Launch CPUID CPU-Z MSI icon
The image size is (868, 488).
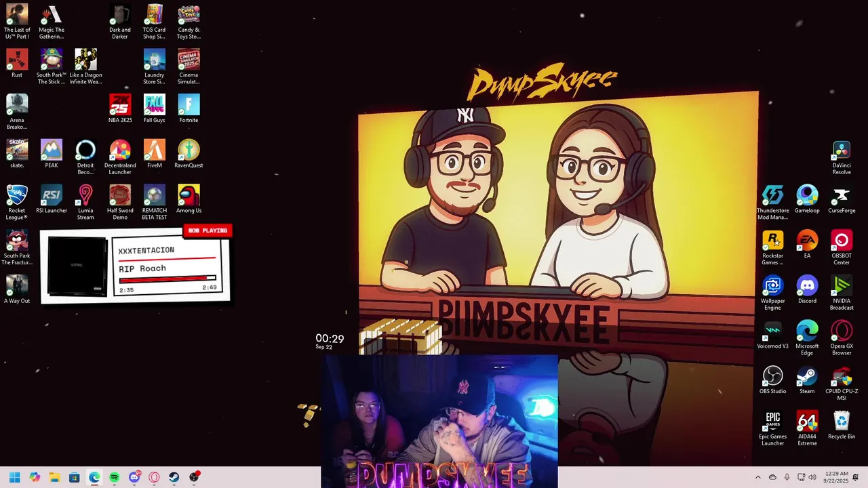click(842, 383)
